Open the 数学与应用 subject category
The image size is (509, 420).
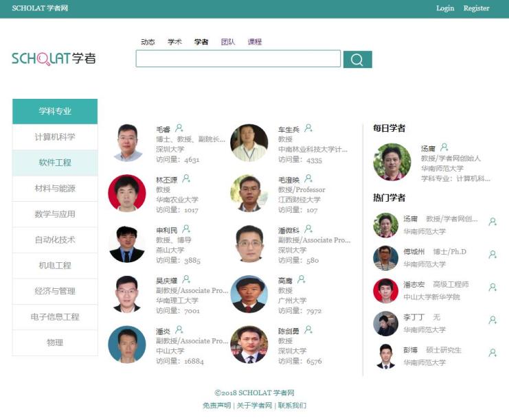click(x=55, y=214)
